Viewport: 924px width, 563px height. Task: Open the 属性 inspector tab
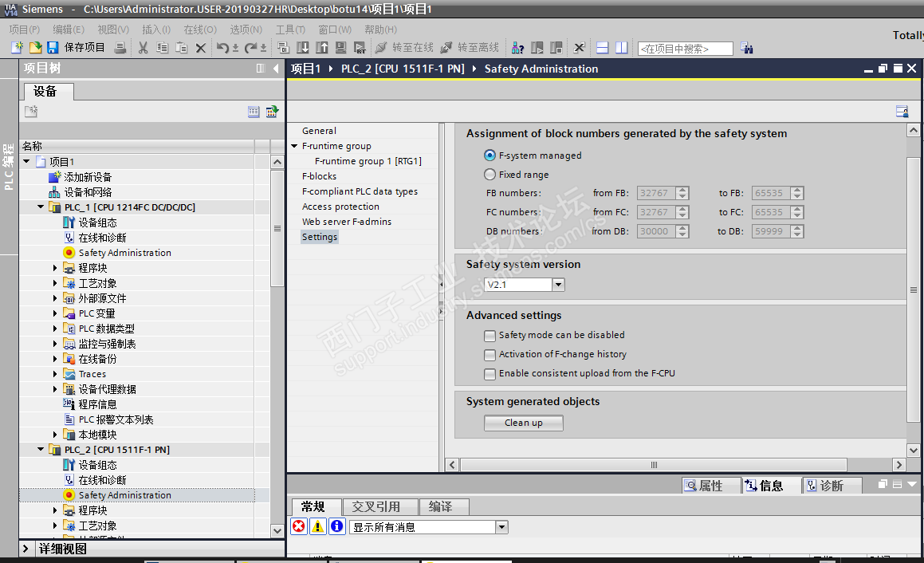(710, 486)
